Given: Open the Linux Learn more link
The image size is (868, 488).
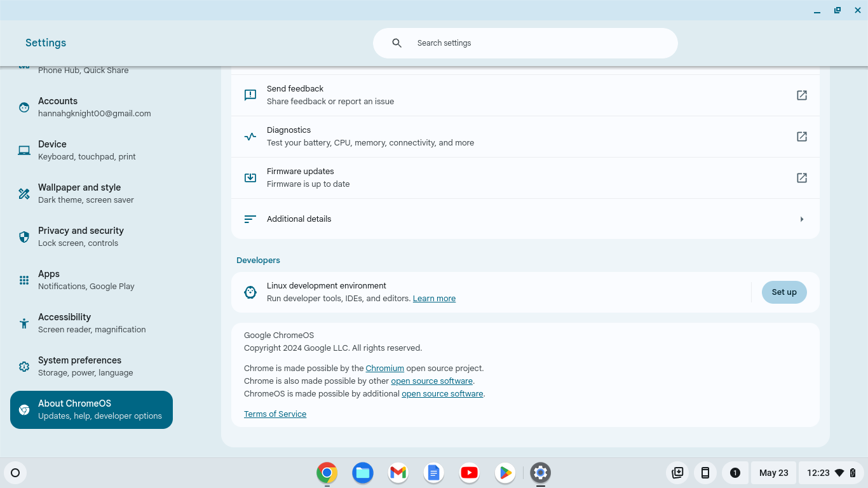Looking at the screenshot, I should (x=434, y=299).
